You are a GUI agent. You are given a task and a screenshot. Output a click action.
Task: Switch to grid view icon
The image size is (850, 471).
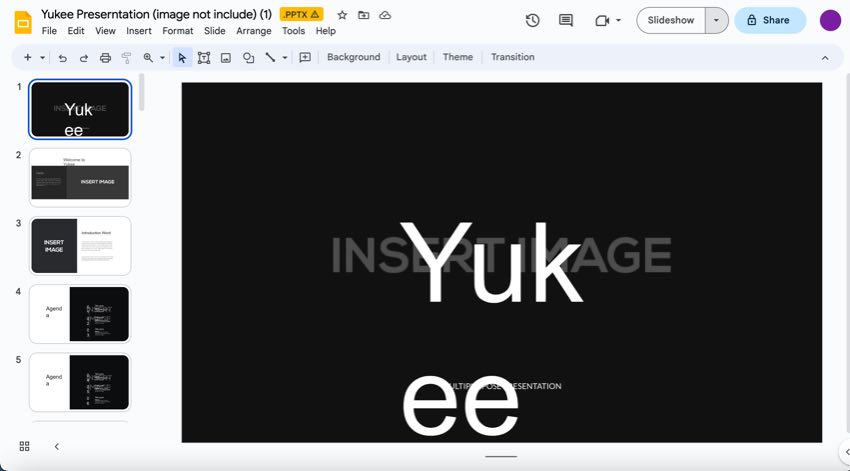(24, 446)
